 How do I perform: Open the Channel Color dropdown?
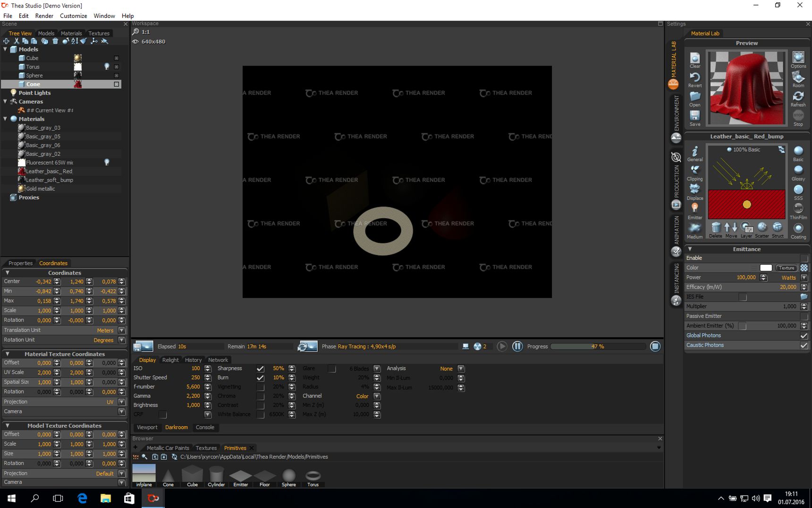(377, 396)
